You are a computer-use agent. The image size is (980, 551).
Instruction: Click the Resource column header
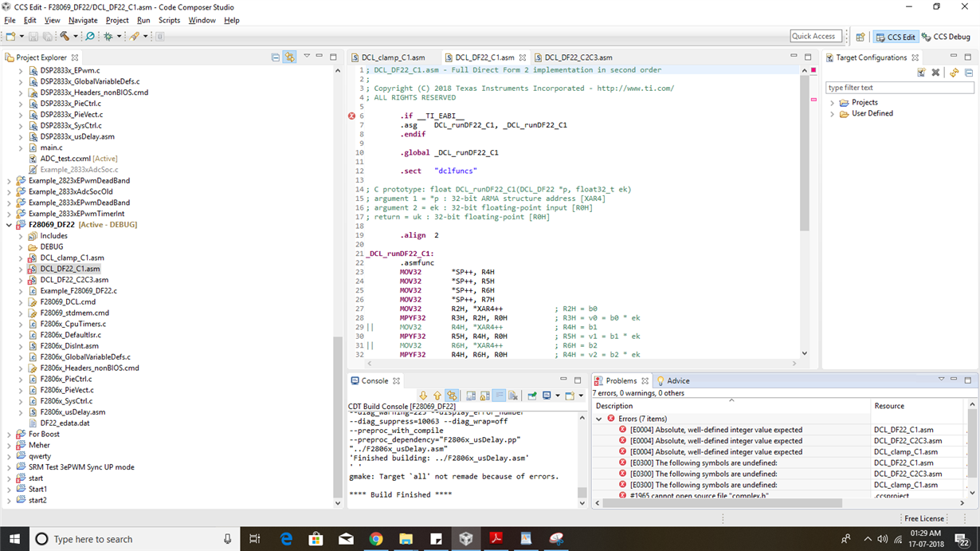[918, 406]
